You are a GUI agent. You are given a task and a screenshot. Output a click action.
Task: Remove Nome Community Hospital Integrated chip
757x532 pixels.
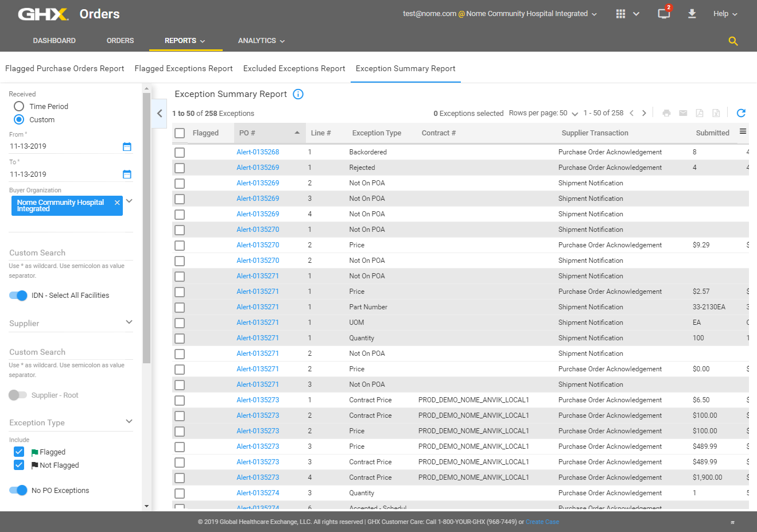click(117, 203)
